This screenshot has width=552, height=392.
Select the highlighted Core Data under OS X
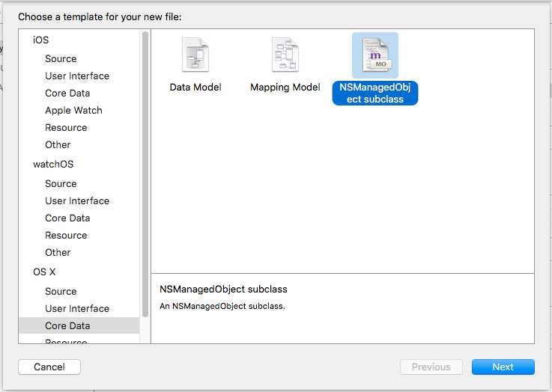67,325
